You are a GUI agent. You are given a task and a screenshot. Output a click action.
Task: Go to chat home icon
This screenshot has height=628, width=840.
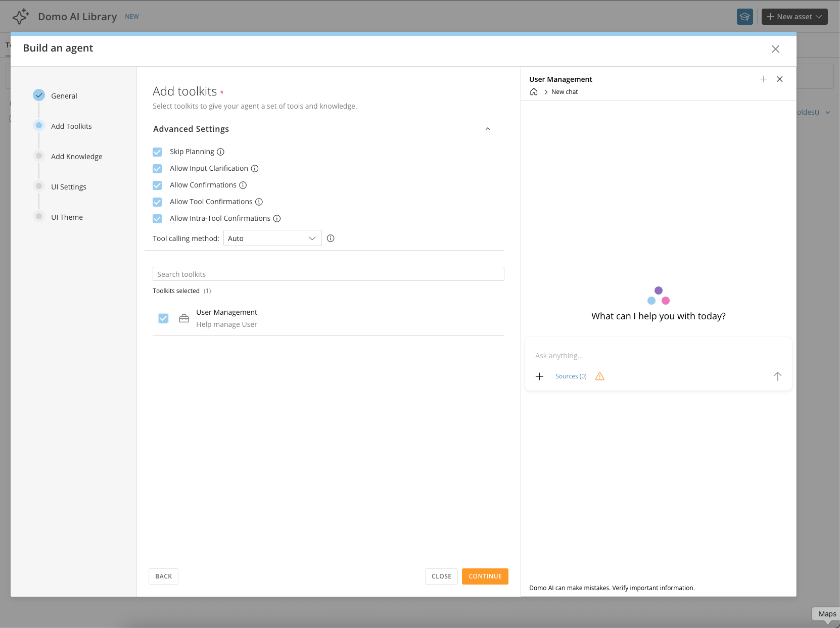534,92
